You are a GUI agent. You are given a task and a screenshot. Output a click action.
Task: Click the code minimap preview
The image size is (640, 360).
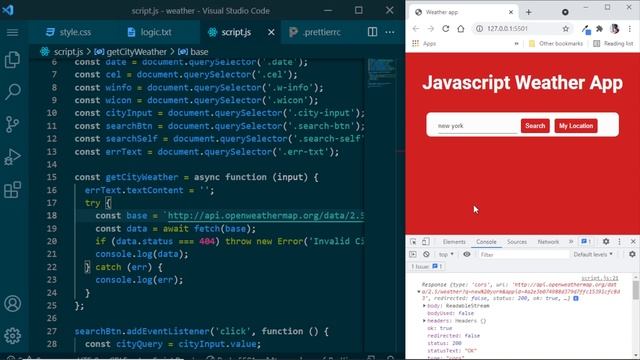point(381,73)
